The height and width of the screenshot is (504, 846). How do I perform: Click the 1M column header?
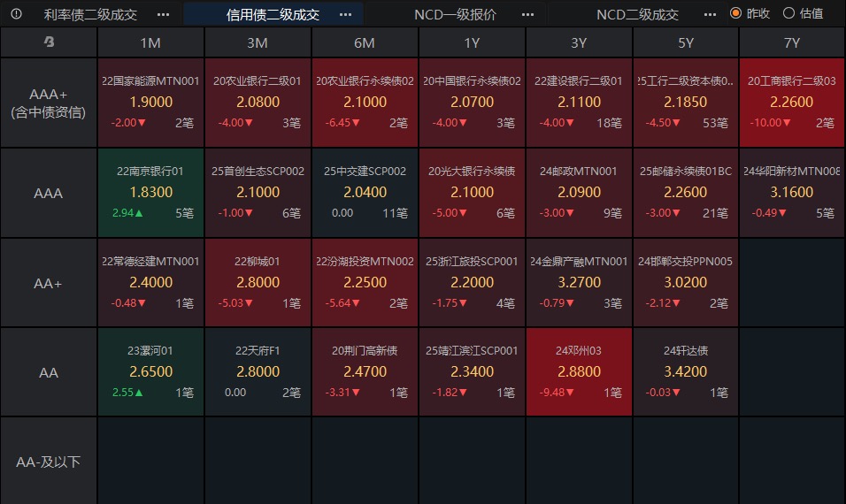click(x=150, y=42)
